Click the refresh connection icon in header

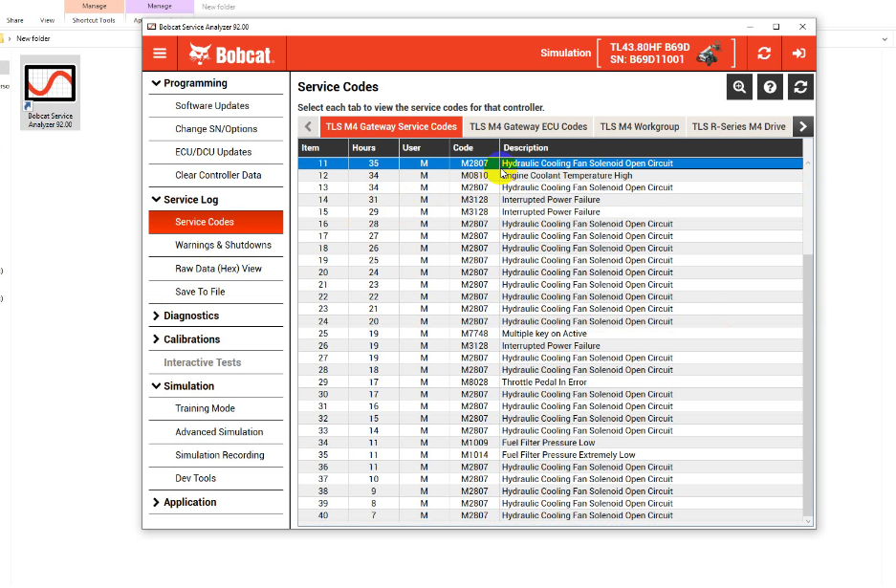coord(764,54)
